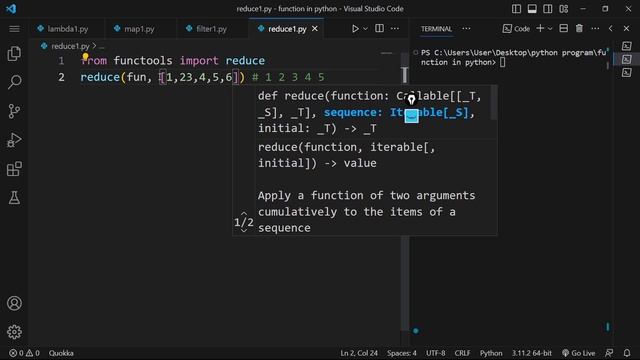Select third terminal in terminal list
The width and height of the screenshot is (640, 360).
coord(627,73)
